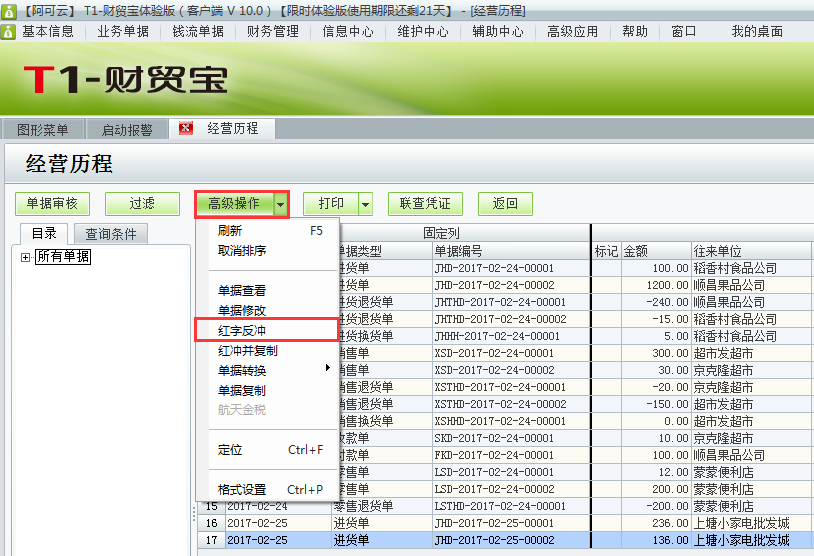Select the 所有单据 tree item
814x556 pixels.
coord(63,256)
